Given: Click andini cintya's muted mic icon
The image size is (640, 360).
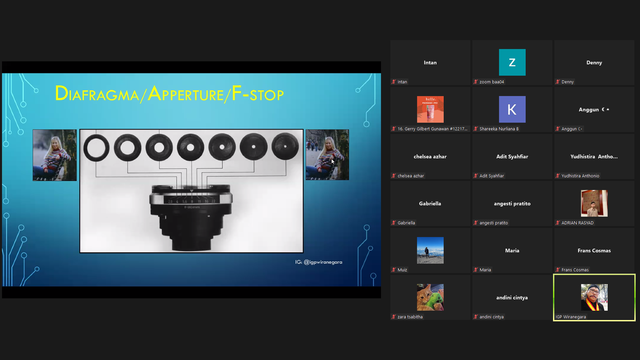Looking at the screenshot, I should click(x=476, y=316).
